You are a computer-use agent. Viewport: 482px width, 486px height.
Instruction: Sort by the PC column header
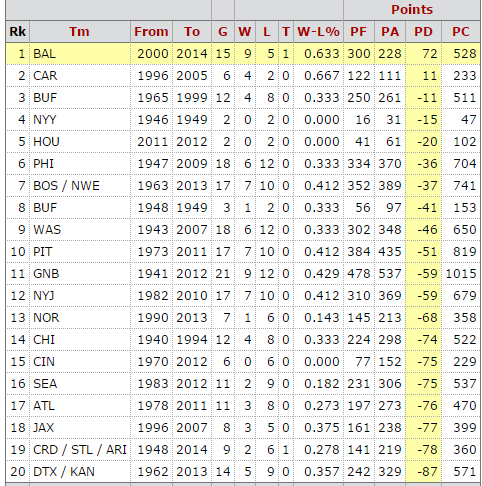461,32
